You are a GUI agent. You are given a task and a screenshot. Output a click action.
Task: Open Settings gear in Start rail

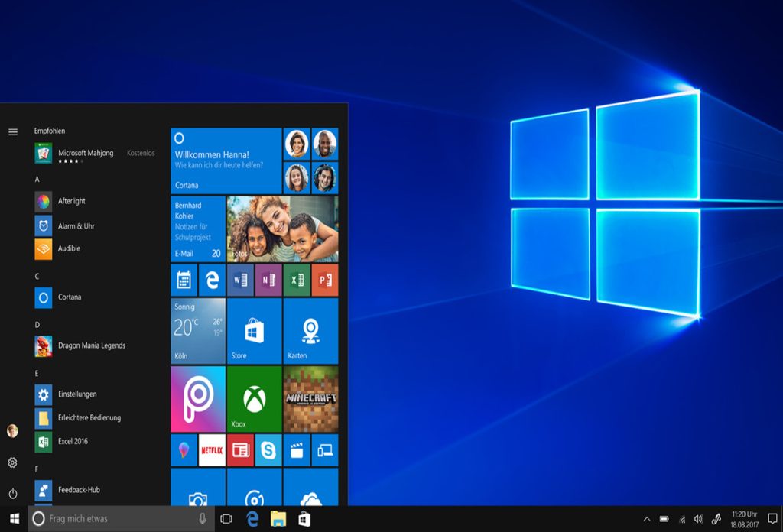(13, 462)
